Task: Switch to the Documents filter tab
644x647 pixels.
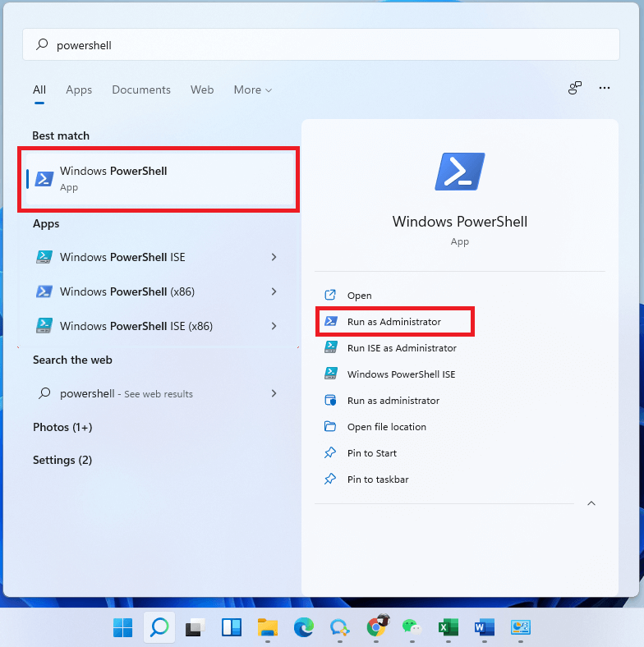Action: pos(141,90)
